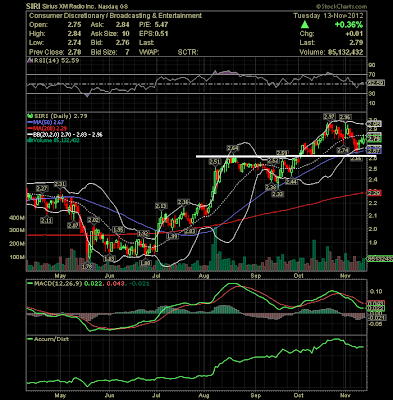Click the 1.78 low price label
This screenshot has height=400, width=393.
pyautogui.click(x=87, y=267)
